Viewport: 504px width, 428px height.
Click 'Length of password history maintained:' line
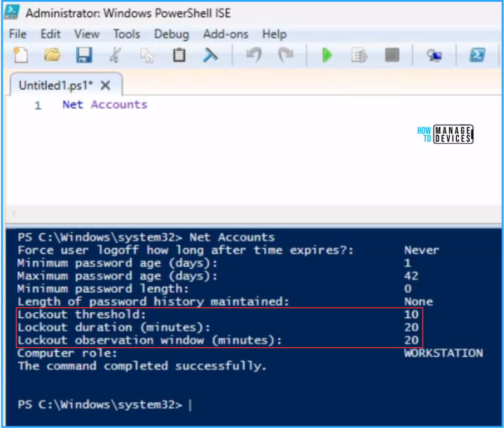[154, 302]
